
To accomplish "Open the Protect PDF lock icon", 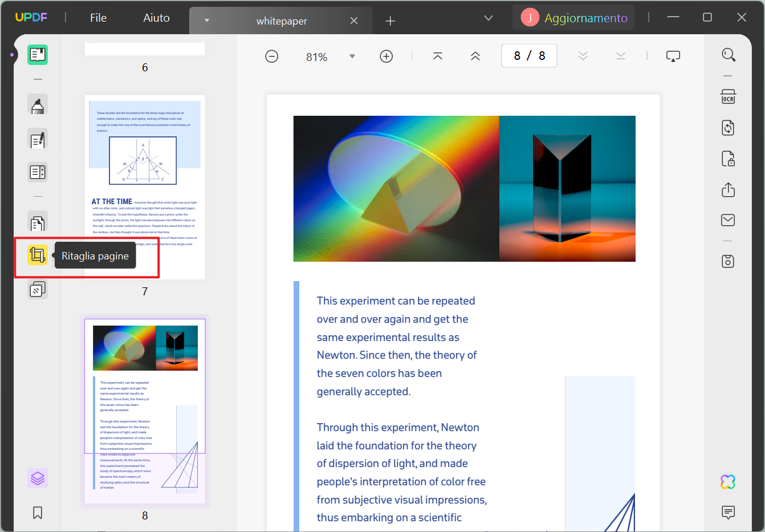I will tap(729, 159).
